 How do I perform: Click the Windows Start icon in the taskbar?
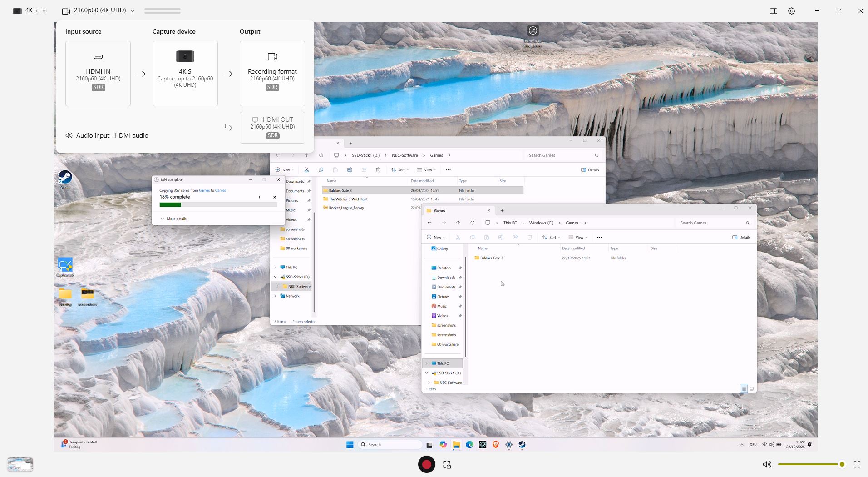pos(350,445)
